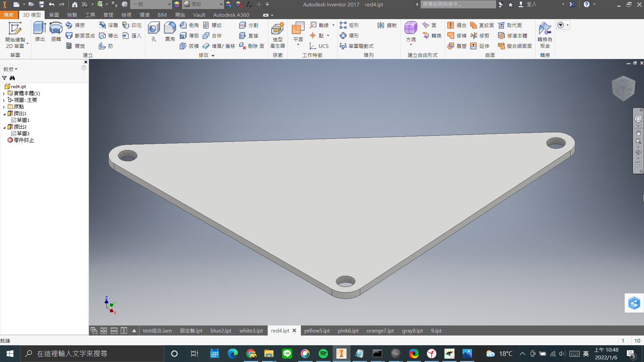The image size is (644, 362).
Task: Expand the 實體本體(1) tree node
Action: point(4,94)
